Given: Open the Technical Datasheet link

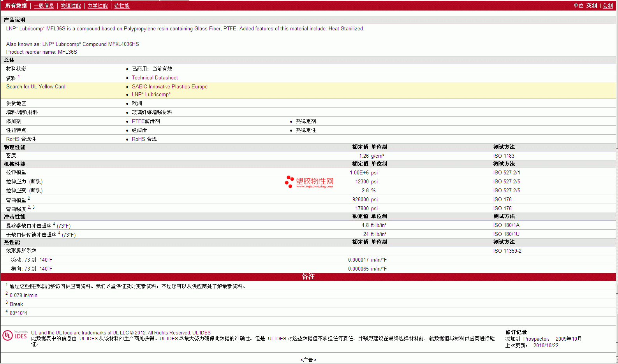Looking at the screenshot, I should (x=155, y=78).
